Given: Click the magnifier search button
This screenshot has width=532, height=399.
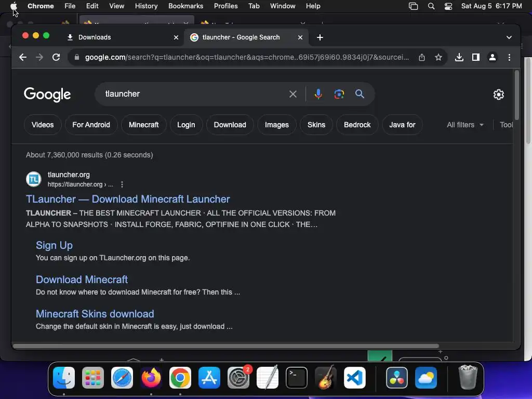Looking at the screenshot, I should [x=360, y=94].
